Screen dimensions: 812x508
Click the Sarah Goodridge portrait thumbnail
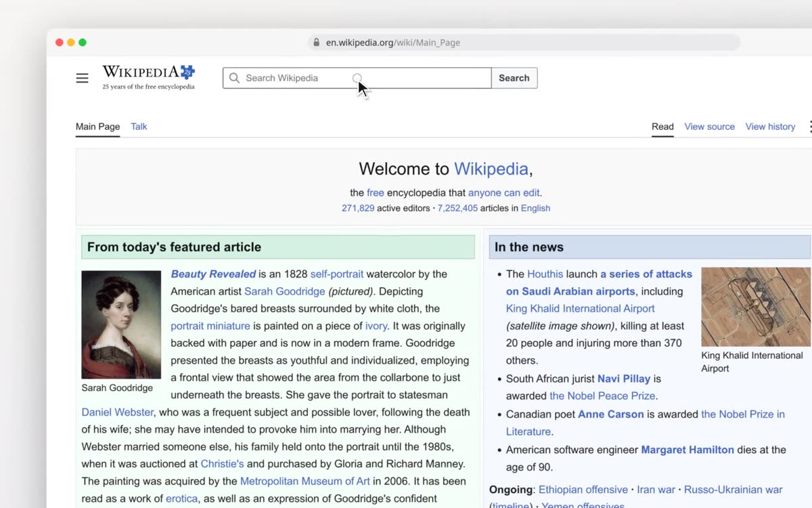click(121, 324)
